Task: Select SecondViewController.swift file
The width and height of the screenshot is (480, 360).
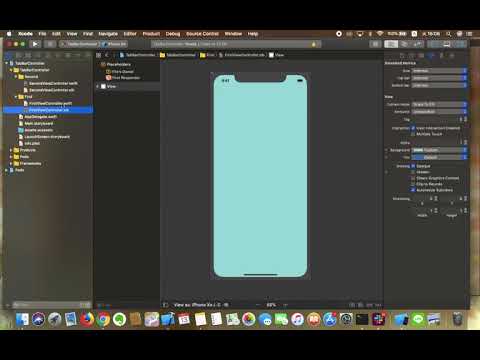Action: click(50, 83)
